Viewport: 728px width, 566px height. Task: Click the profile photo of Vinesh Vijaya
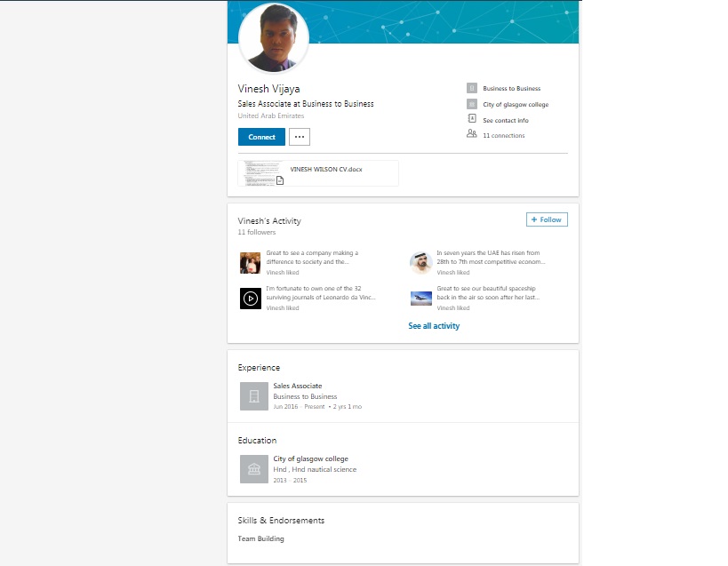pos(274,37)
